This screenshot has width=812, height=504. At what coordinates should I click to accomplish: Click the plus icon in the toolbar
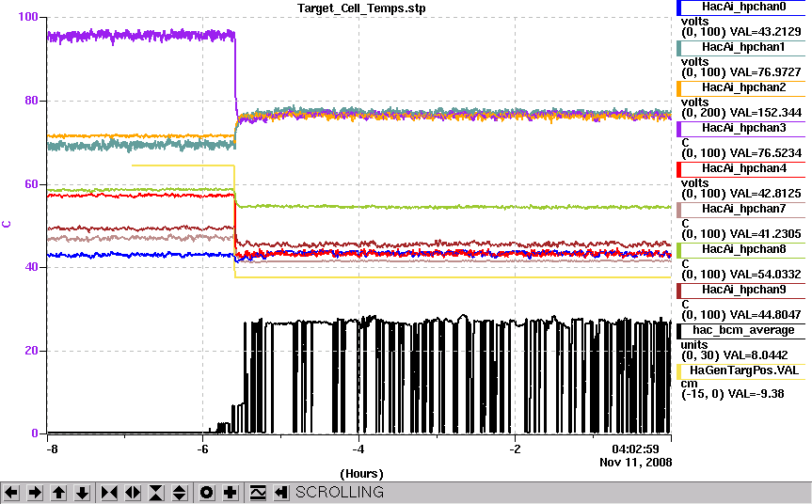tap(230, 492)
